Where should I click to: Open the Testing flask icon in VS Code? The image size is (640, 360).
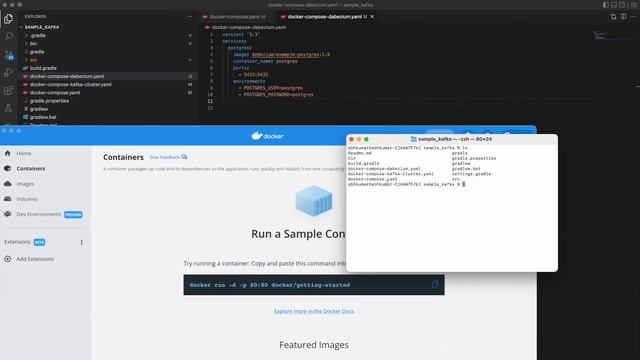[x=8, y=108]
